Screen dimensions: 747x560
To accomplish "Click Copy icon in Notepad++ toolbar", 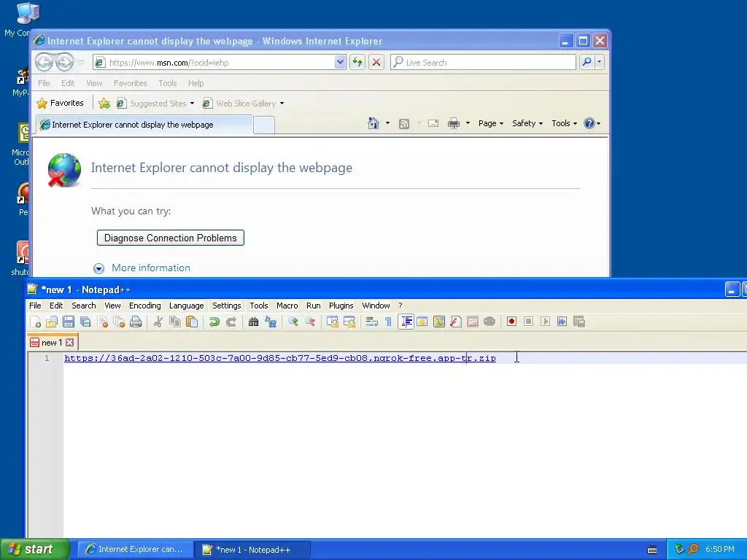I will [175, 322].
